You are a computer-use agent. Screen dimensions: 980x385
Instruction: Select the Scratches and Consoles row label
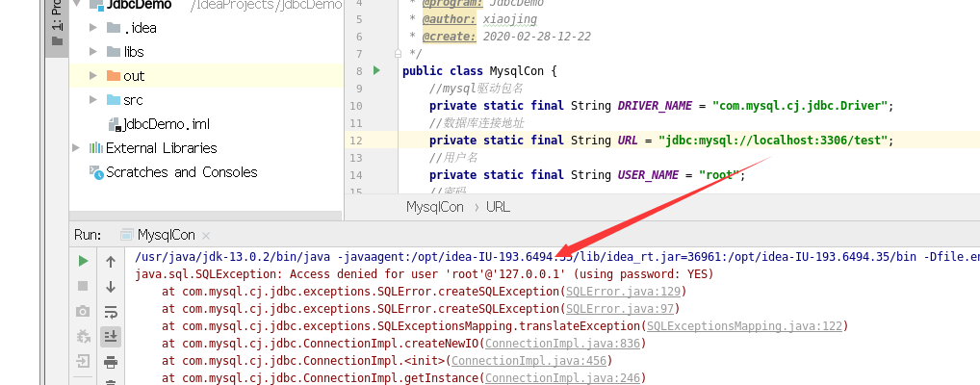coord(181,172)
